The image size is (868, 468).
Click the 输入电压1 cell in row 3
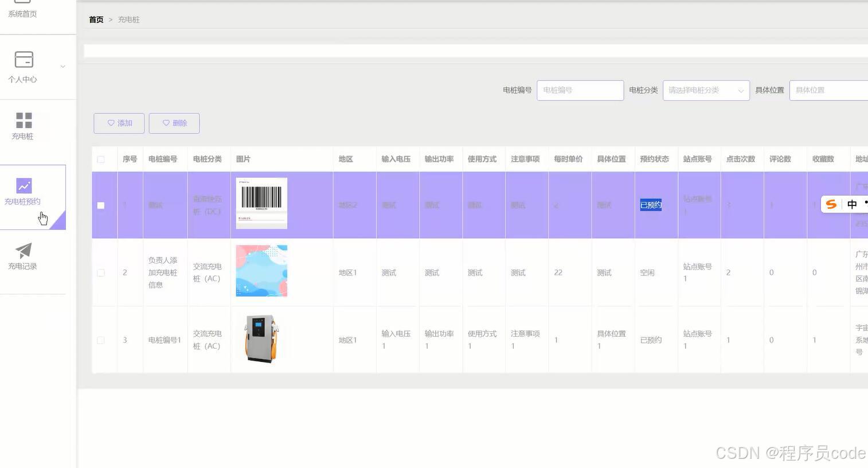(396, 340)
